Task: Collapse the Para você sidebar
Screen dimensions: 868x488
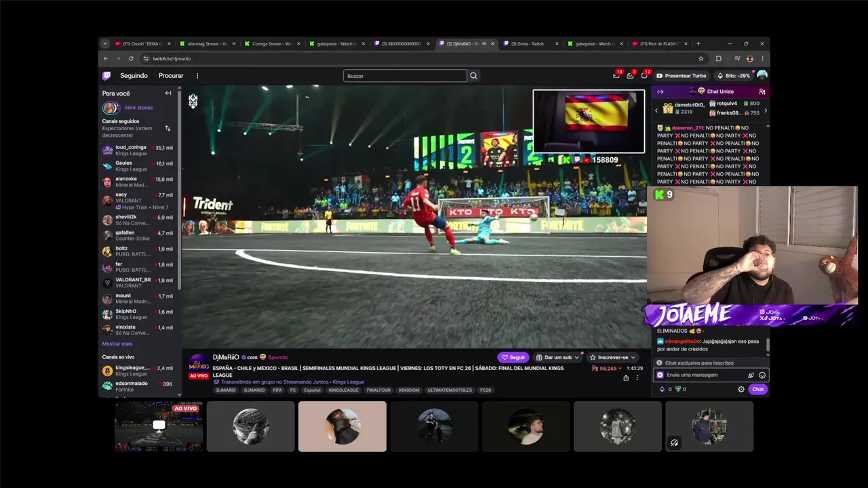Action: point(168,93)
